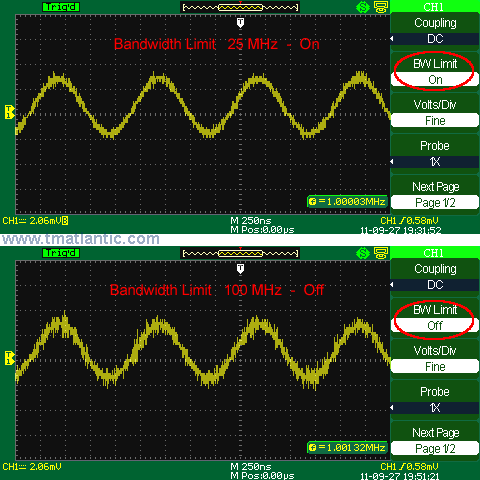The image size is (480, 480).
Task: Select the white T trigger marker, lower capture
Action: pos(240,269)
